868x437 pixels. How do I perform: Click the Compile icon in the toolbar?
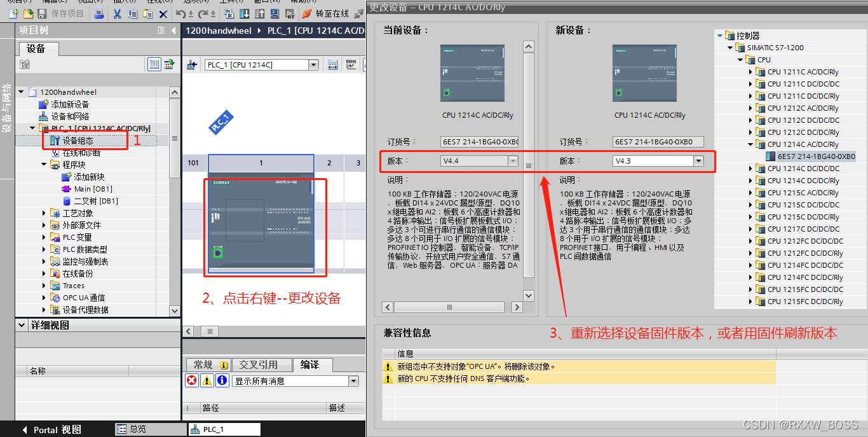click(229, 13)
